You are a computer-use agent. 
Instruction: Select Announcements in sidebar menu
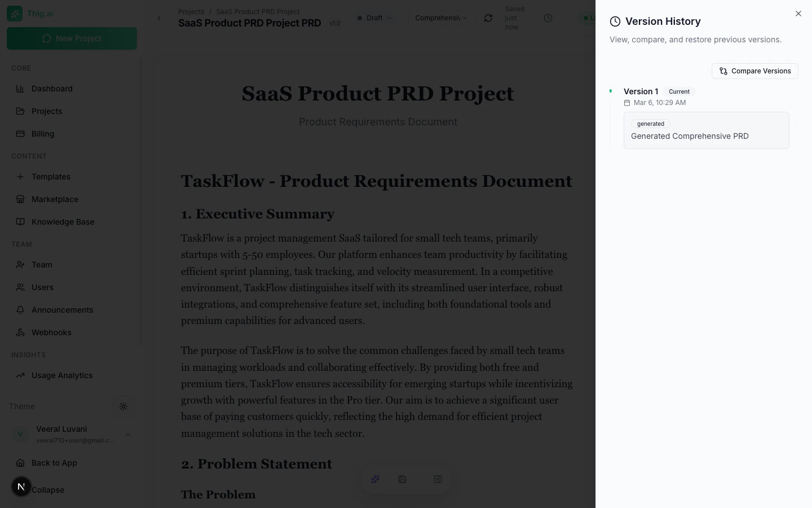[72, 310]
